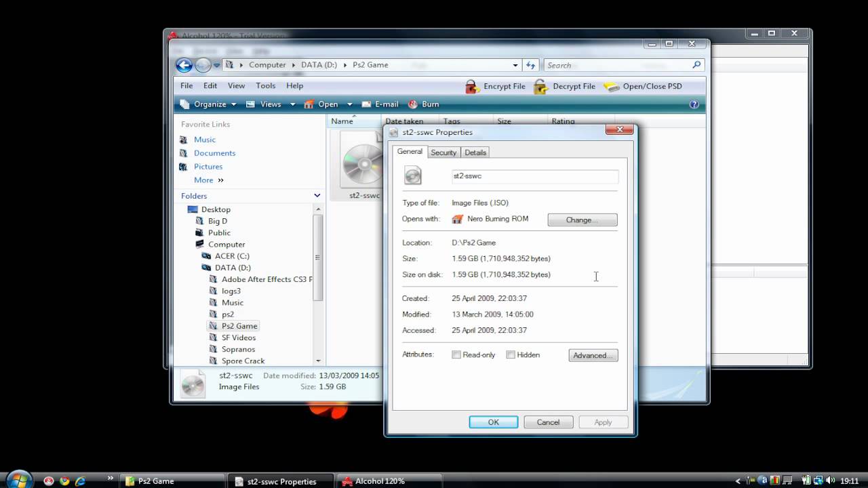Collapse the Folders pane chevron
This screenshot has height=488, width=868.
[x=317, y=196]
